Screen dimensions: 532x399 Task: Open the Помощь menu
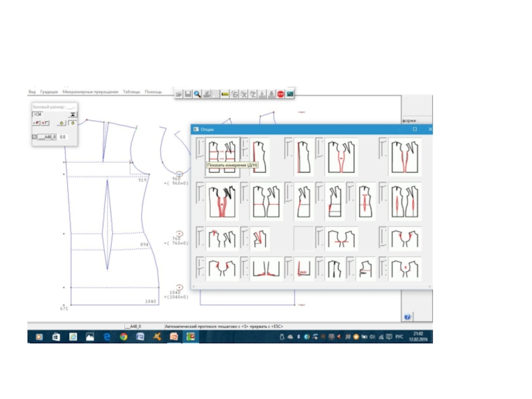tap(153, 92)
